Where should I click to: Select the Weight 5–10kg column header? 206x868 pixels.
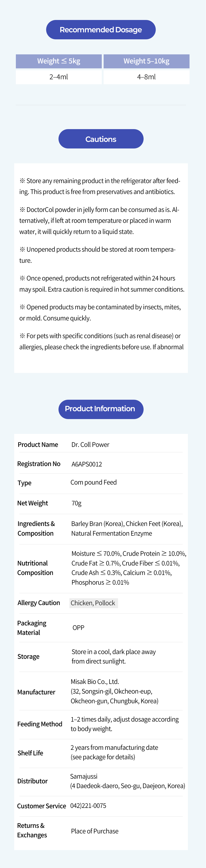pyautogui.click(x=146, y=61)
